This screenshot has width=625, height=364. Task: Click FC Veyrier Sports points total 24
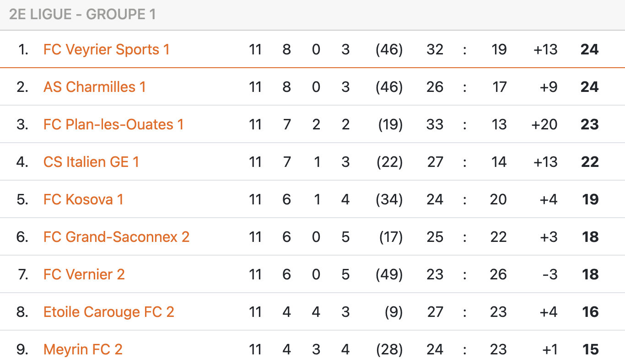click(x=589, y=49)
